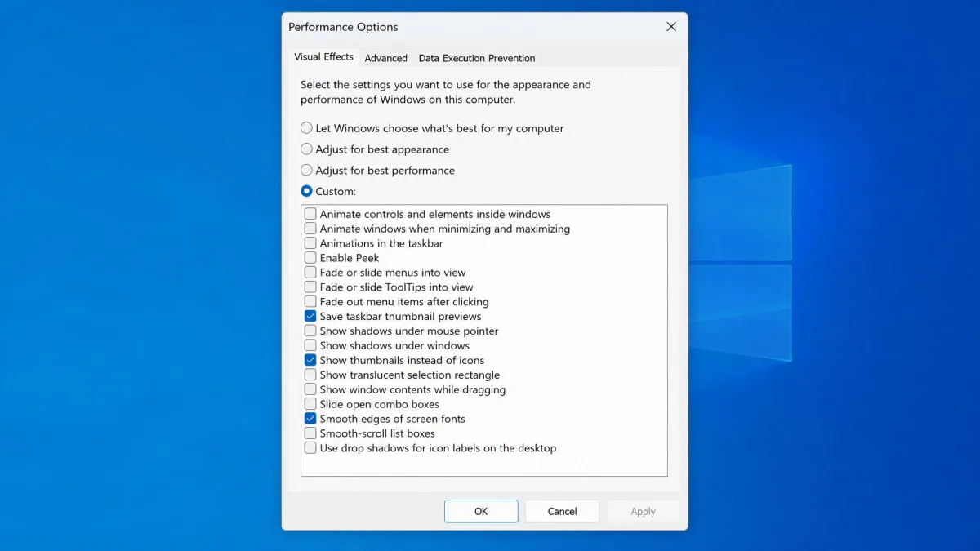Enable Show translucent selection rectangle
Screen dimensions: 980x551
(310, 375)
